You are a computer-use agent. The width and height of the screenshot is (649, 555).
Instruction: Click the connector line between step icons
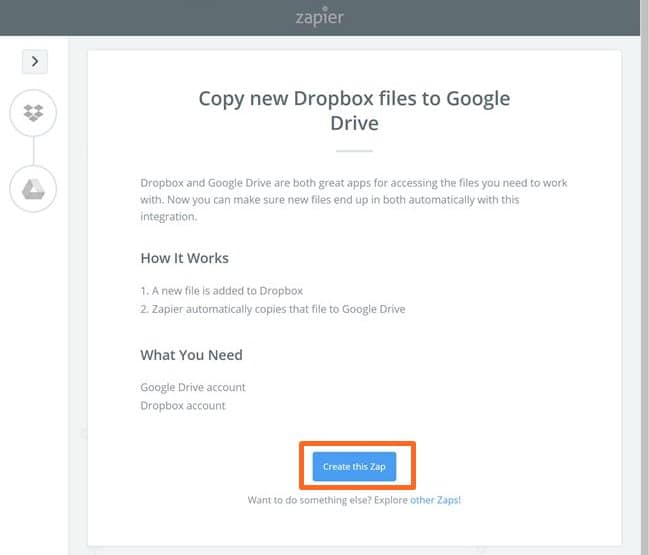pyautogui.click(x=34, y=151)
